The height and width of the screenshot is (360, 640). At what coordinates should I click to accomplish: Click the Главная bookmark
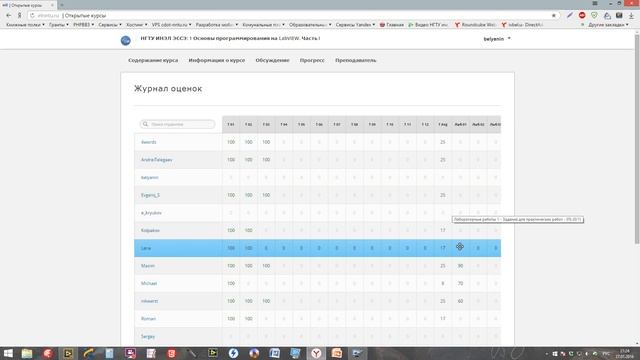click(392, 25)
